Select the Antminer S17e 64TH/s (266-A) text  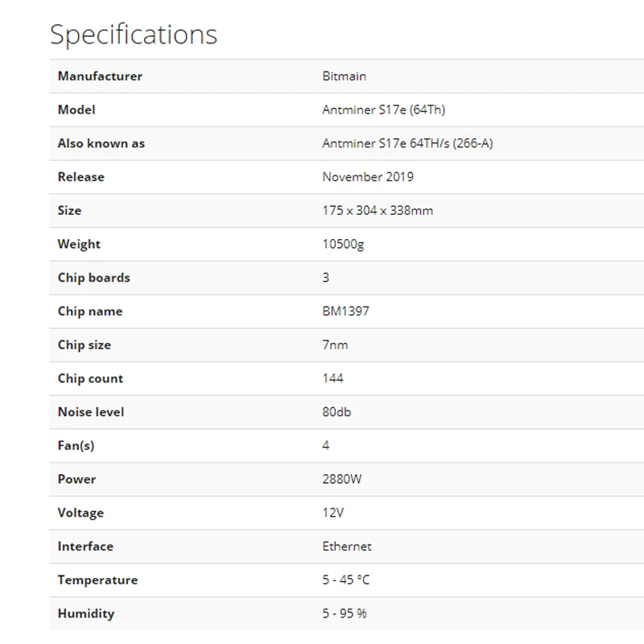click(407, 143)
